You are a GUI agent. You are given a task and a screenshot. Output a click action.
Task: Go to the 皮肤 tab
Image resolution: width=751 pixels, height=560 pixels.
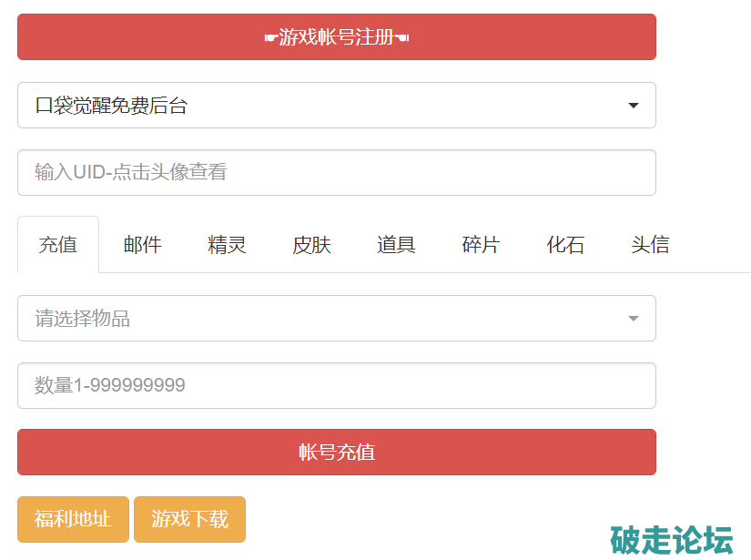[x=311, y=245]
